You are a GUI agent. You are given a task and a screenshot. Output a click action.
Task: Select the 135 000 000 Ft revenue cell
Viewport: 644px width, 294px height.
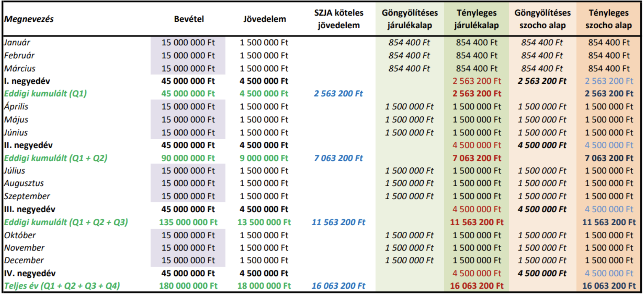point(188,222)
